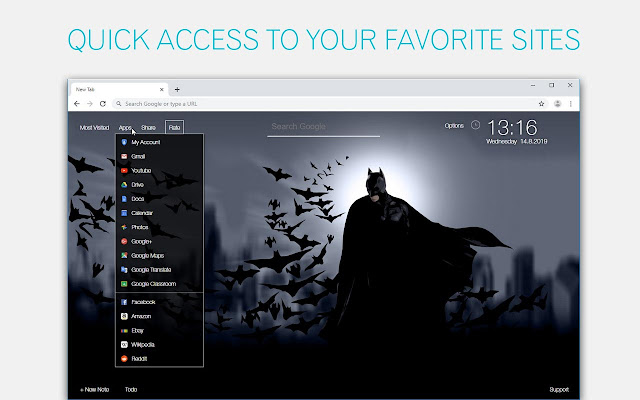Select Google Maps label in Apps list

pyautogui.click(x=147, y=256)
